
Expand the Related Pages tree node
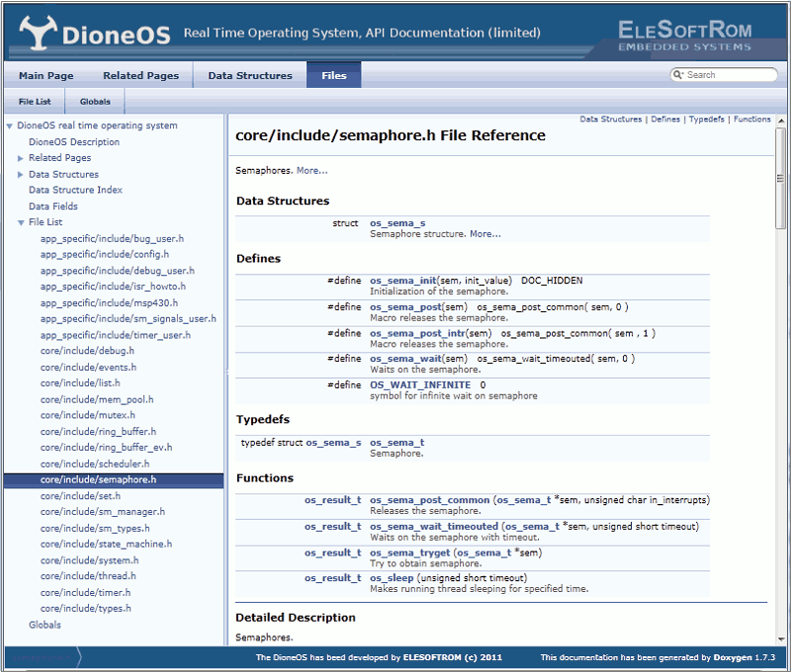[x=21, y=158]
